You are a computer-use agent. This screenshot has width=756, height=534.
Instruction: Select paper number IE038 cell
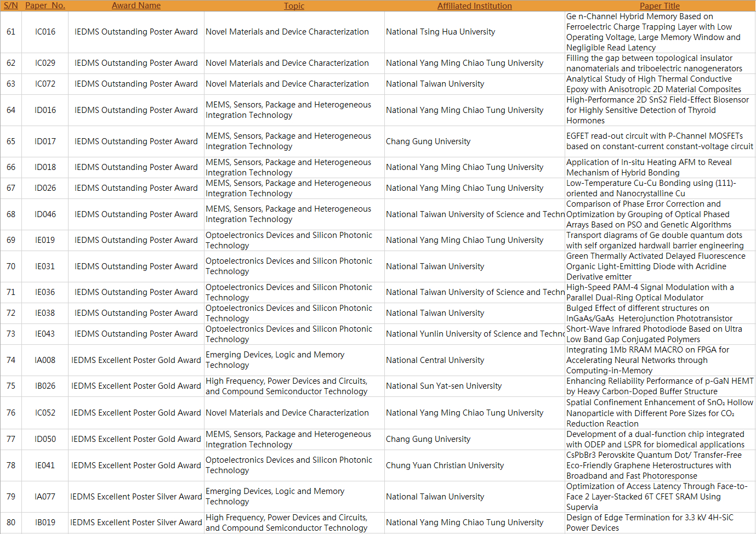(x=45, y=313)
